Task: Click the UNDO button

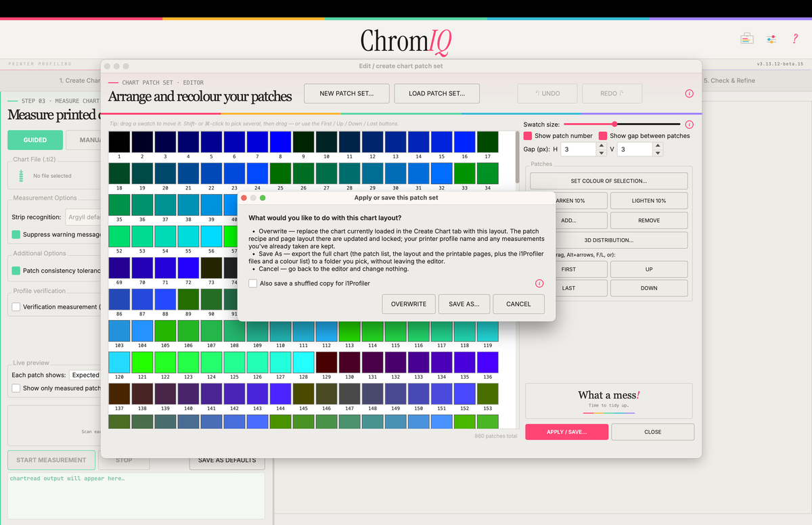Action: 548,93
